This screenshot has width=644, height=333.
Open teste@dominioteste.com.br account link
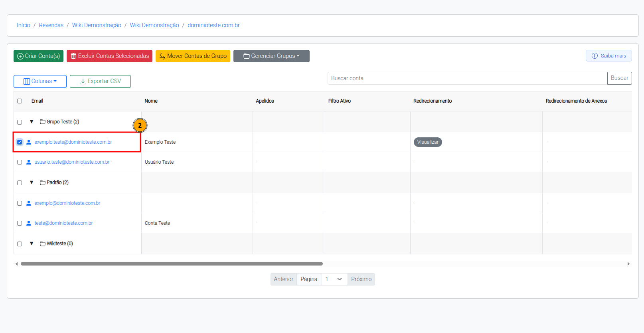pos(63,223)
